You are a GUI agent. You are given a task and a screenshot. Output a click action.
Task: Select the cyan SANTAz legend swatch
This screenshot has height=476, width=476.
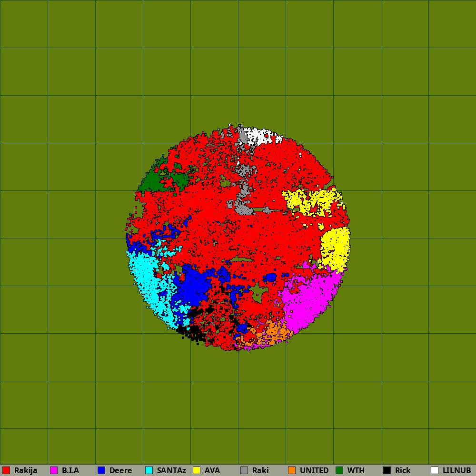click(x=149, y=470)
